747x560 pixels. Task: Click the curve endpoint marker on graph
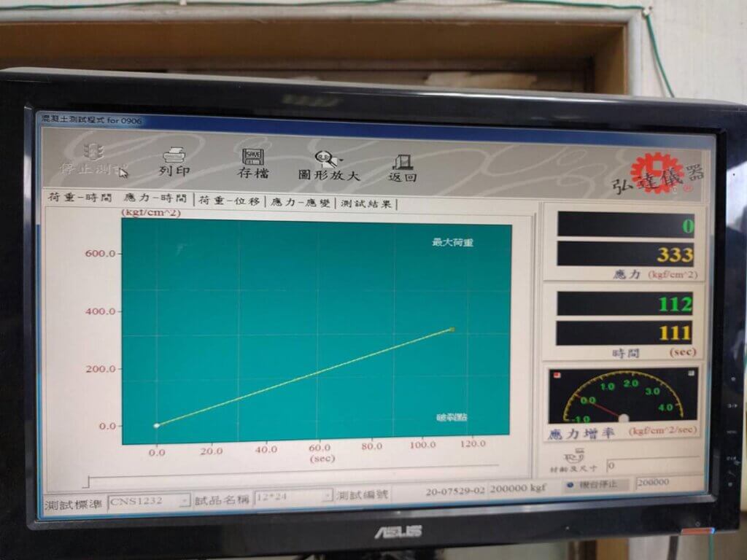tap(452, 330)
